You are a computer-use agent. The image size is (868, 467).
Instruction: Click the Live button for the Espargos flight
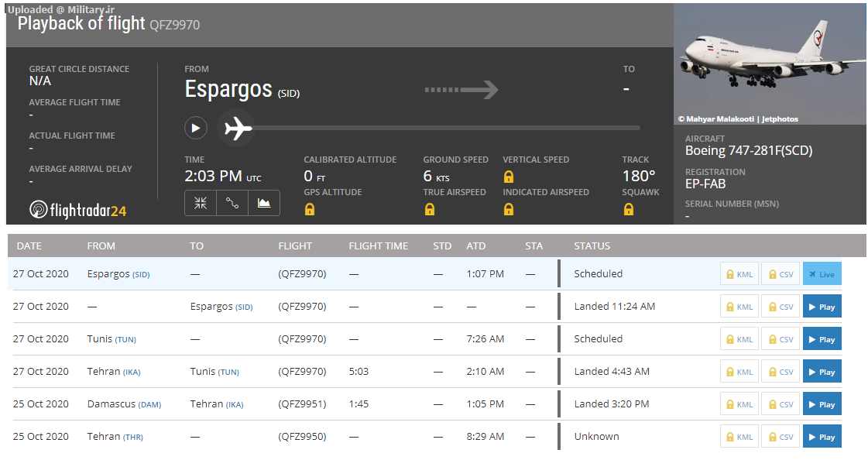pyautogui.click(x=822, y=274)
